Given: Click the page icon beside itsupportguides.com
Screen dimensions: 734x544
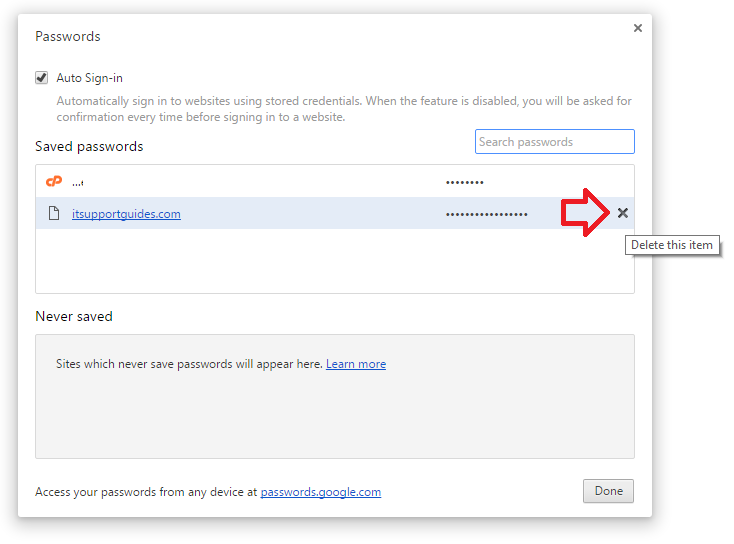Looking at the screenshot, I should pyautogui.click(x=54, y=213).
